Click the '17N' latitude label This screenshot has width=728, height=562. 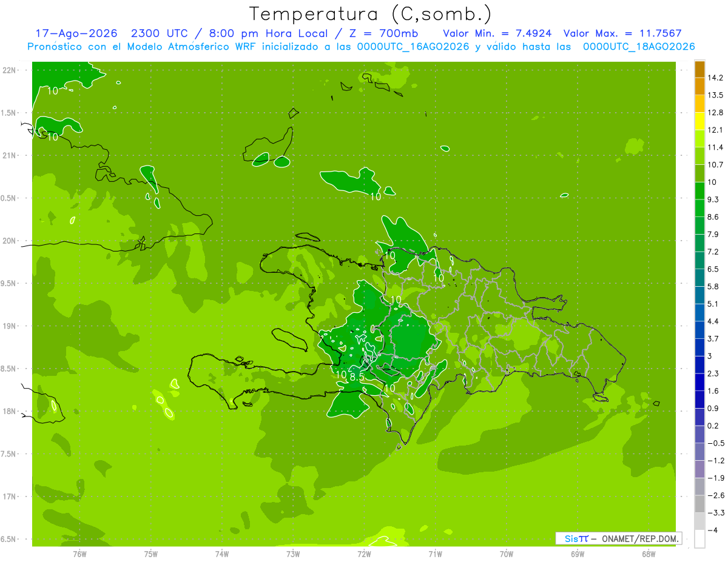click(10, 497)
